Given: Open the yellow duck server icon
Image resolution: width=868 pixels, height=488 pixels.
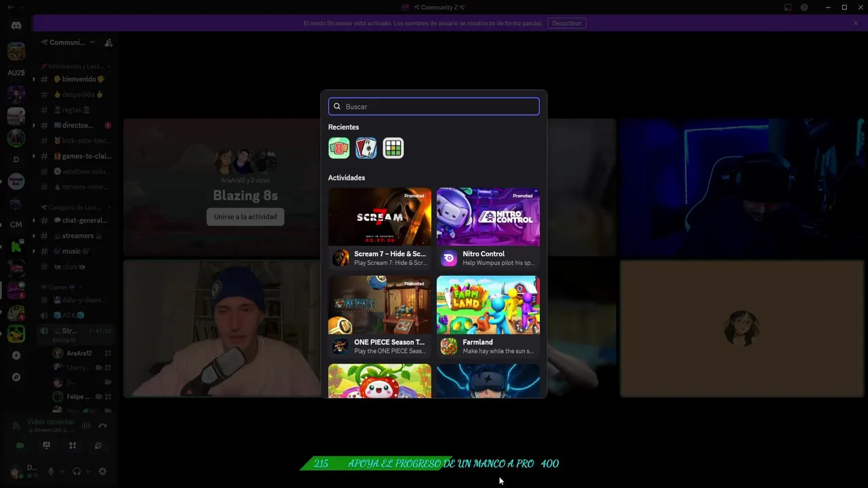Looking at the screenshot, I should point(16,333).
